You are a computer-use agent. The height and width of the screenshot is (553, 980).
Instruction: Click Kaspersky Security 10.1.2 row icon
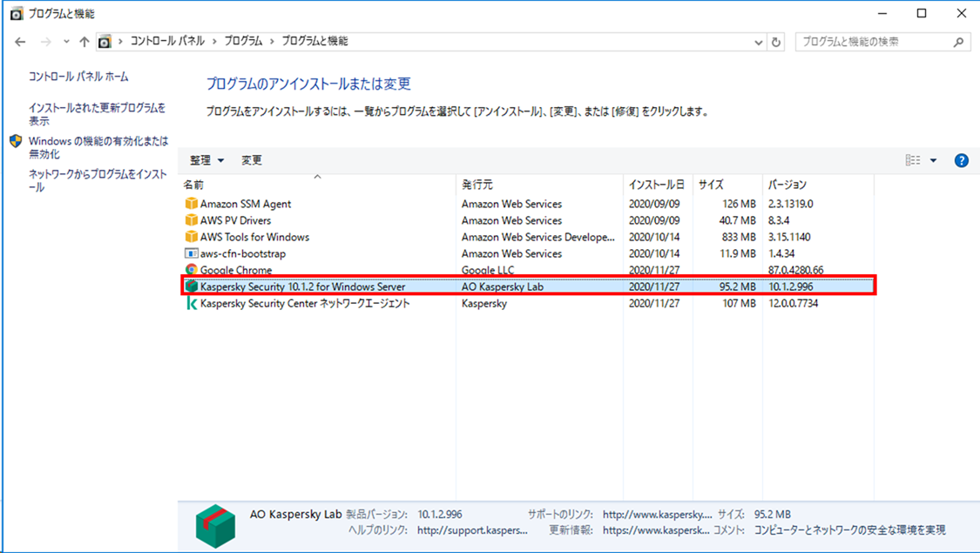click(x=192, y=287)
